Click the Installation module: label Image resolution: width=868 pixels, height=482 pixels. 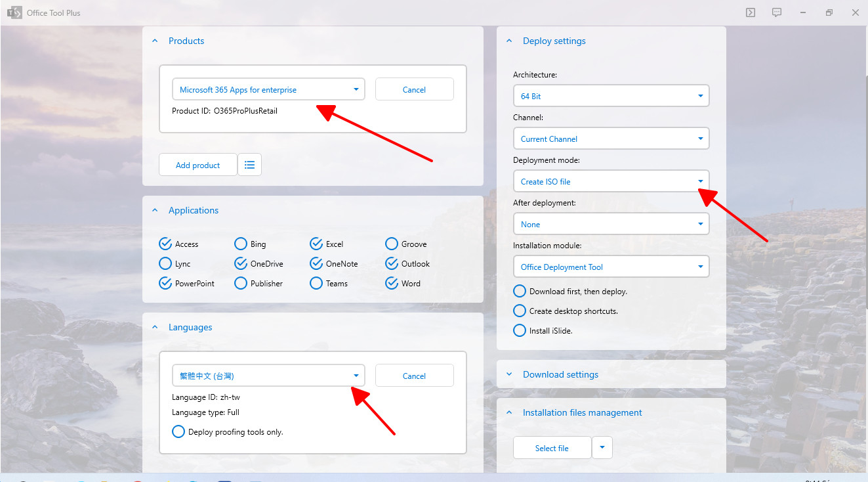[547, 246]
